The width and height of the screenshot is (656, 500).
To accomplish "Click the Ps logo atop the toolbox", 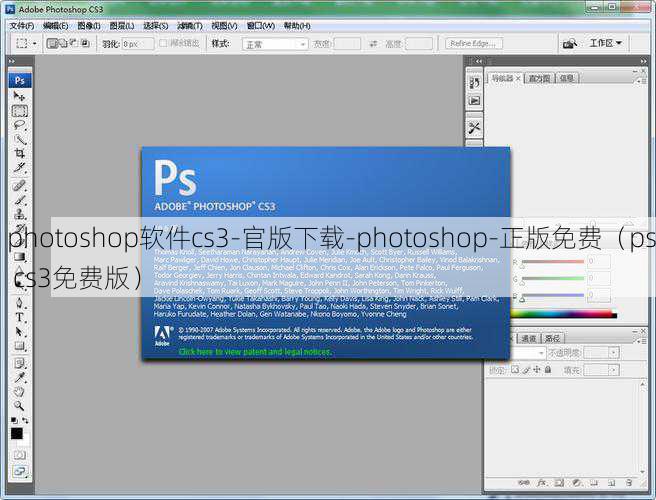I will click(x=20, y=80).
